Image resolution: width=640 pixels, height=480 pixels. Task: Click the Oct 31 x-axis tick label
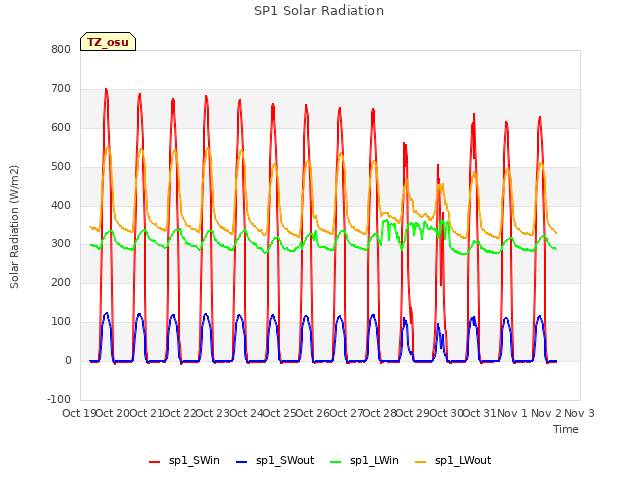pos(480,413)
